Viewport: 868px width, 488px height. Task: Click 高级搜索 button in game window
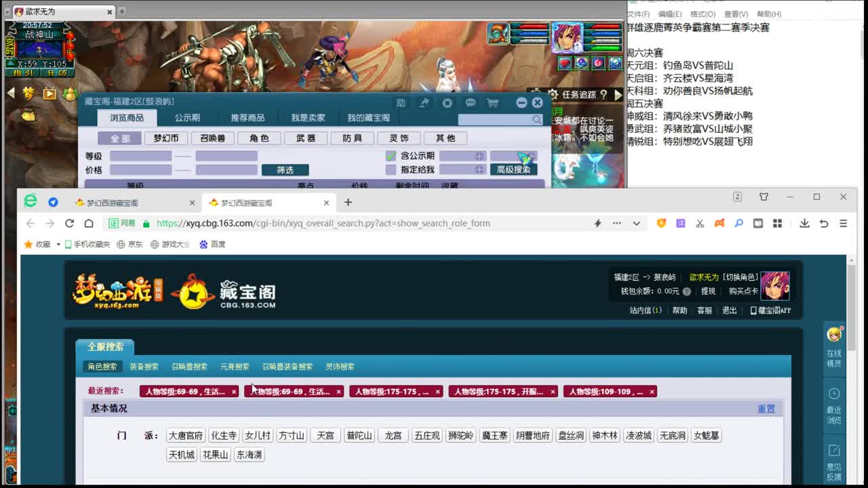pyautogui.click(x=513, y=169)
